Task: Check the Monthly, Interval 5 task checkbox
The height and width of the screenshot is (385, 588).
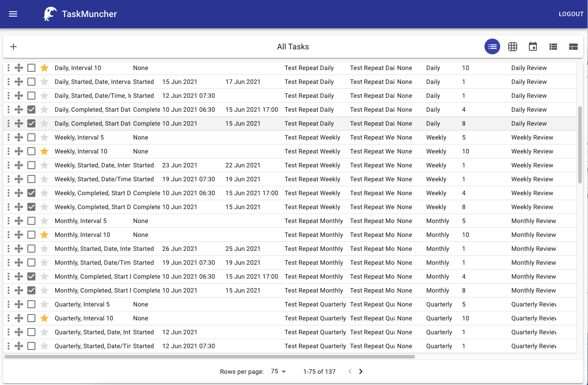Action: coord(31,221)
